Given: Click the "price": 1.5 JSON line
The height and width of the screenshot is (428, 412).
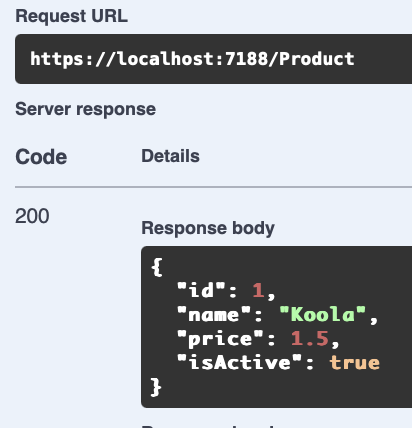Looking at the screenshot, I should pos(258,339).
